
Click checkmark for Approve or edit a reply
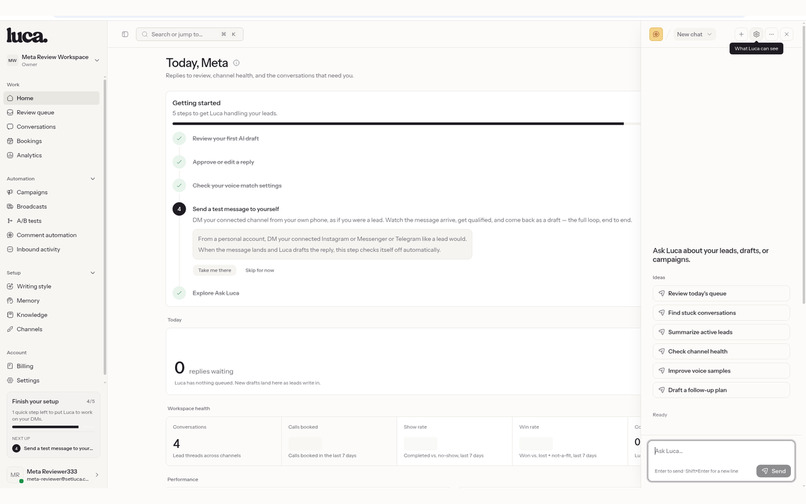(x=179, y=162)
